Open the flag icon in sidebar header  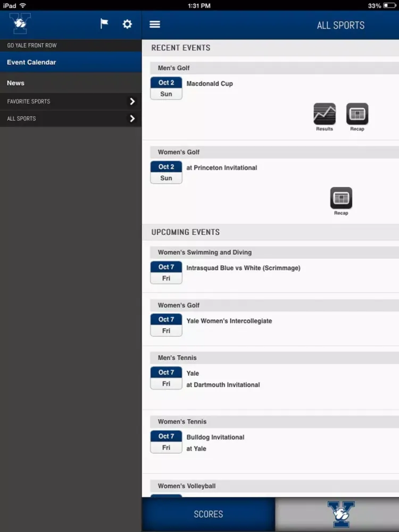coord(104,24)
